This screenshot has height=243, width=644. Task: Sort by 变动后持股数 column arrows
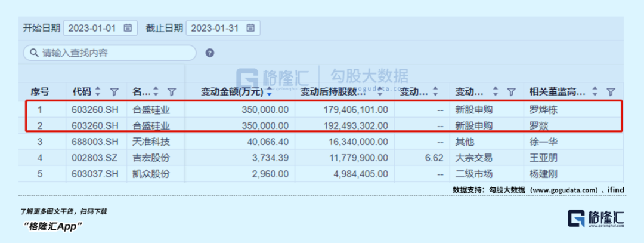[380, 92]
